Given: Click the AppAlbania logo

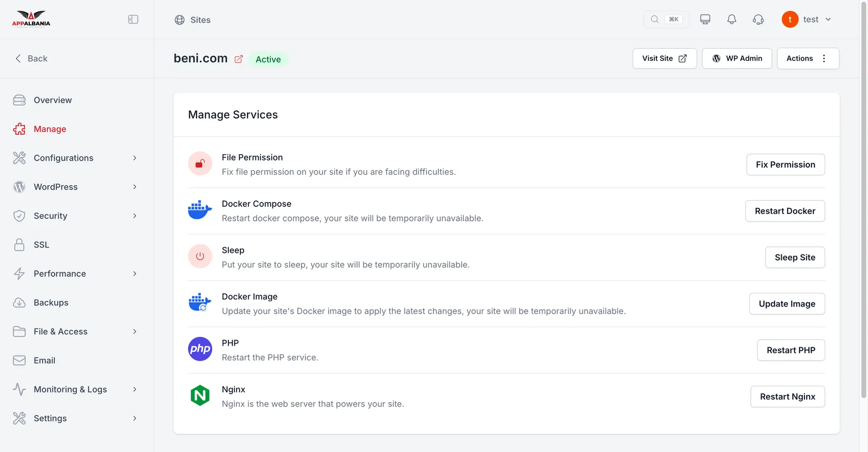Looking at the screenshot, I should tap(31, 19).
